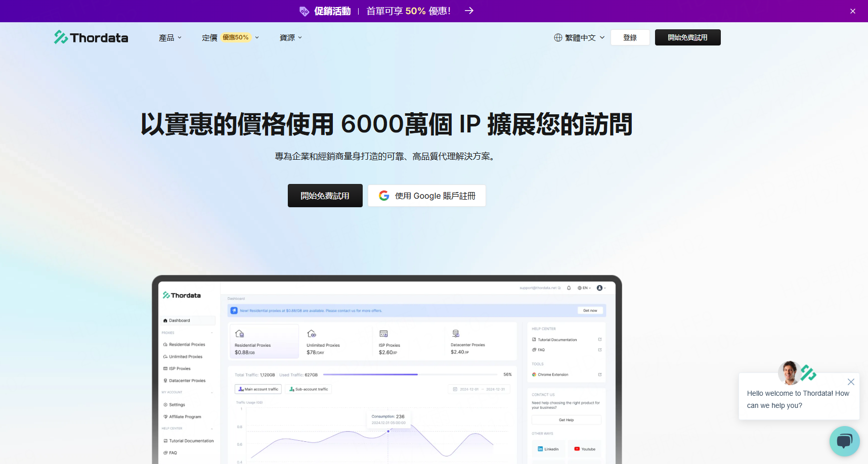Open the 資源 resources menu

(x=291, y=37)
